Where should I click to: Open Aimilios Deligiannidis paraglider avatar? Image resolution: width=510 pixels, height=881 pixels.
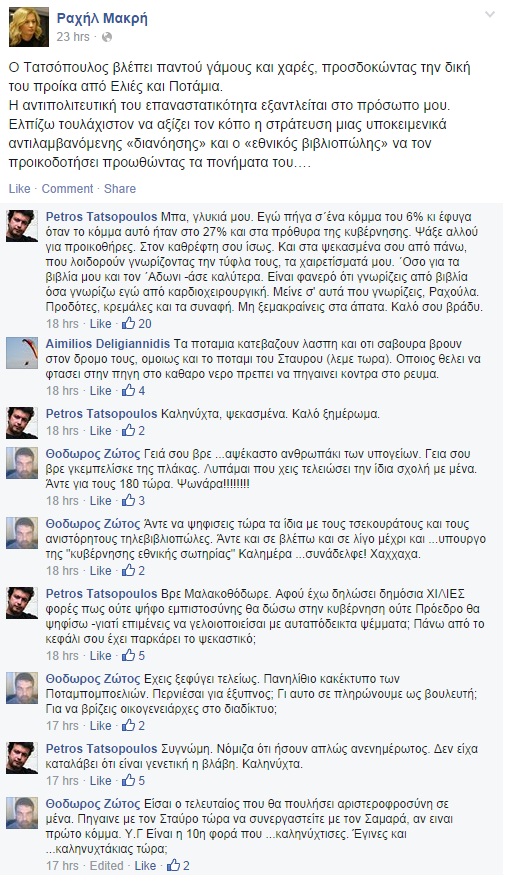pos(22,353)
